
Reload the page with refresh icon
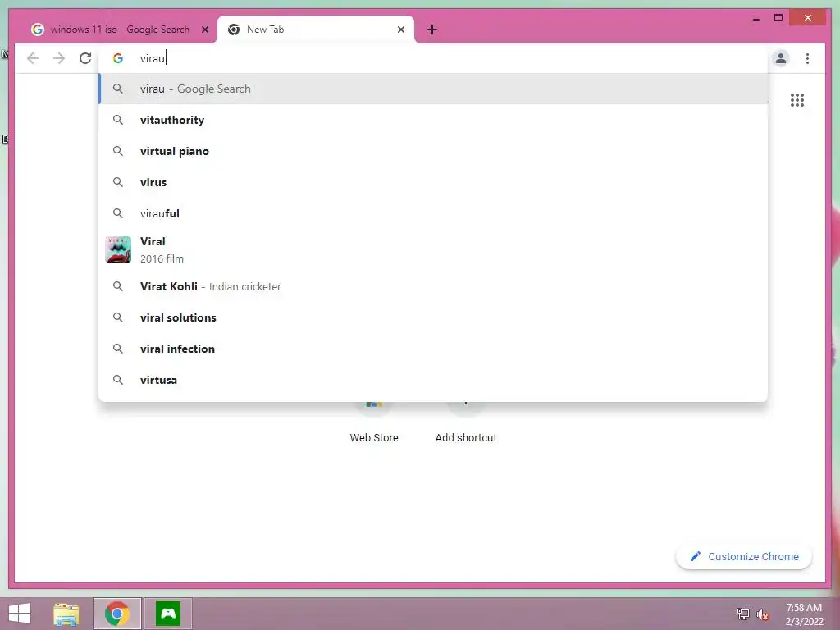[x=85, y=58]
